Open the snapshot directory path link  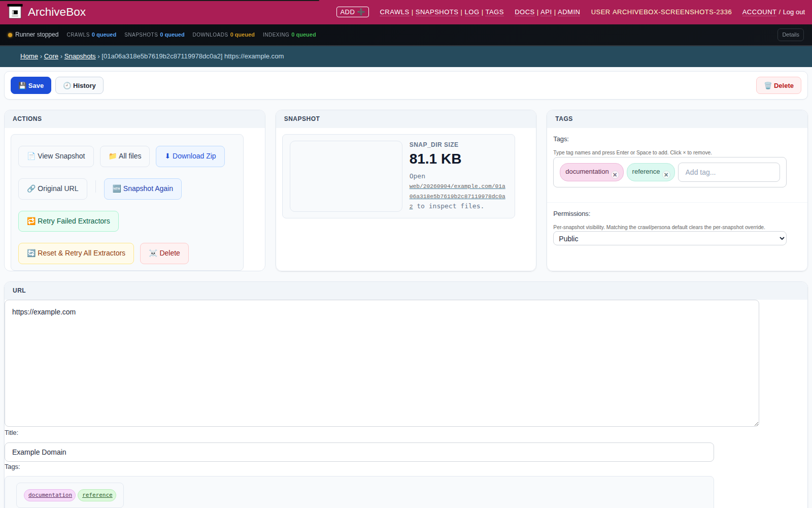[x=457, y=196]
